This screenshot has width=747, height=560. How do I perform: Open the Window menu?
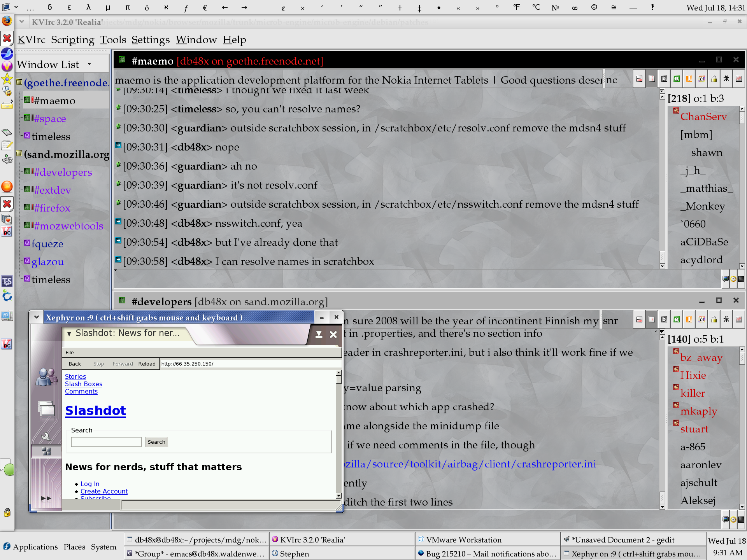[x=196, y=40]
